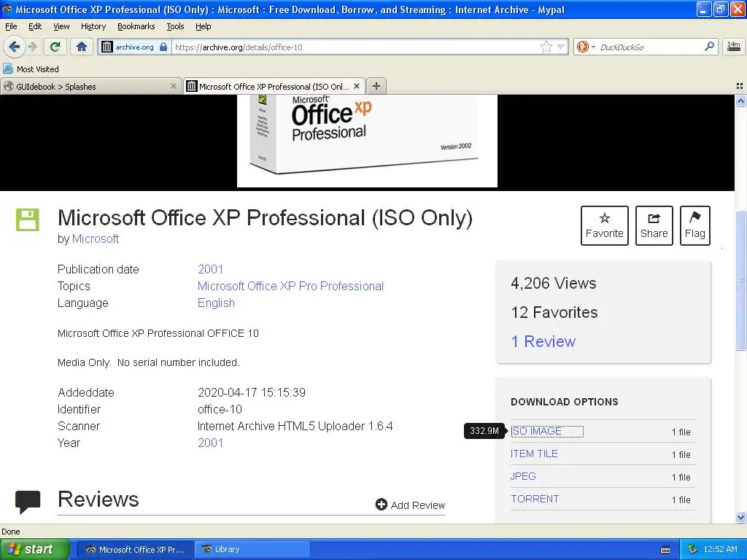Click the 'office-10' identifier value

[x=220, y=409]
